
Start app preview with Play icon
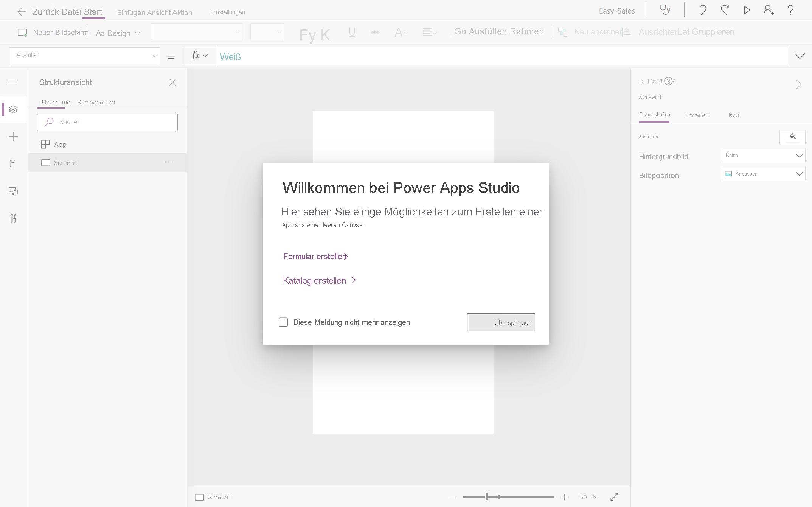(747, 10)
